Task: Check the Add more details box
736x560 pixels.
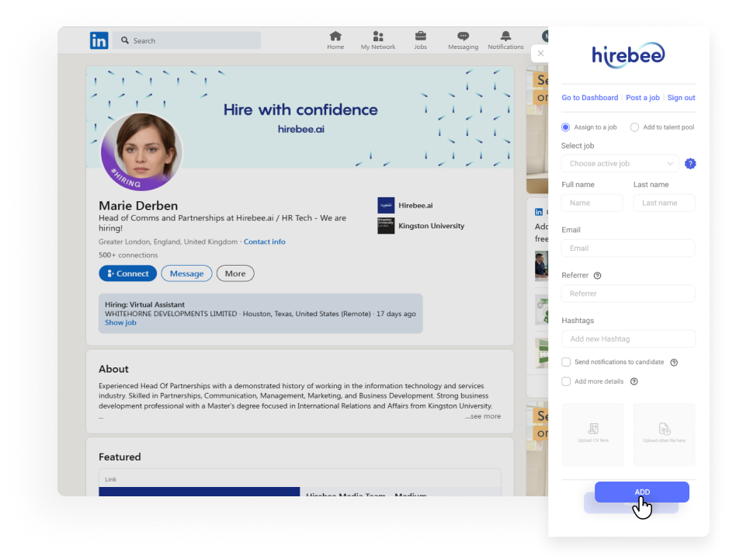Action: point(566,381)
